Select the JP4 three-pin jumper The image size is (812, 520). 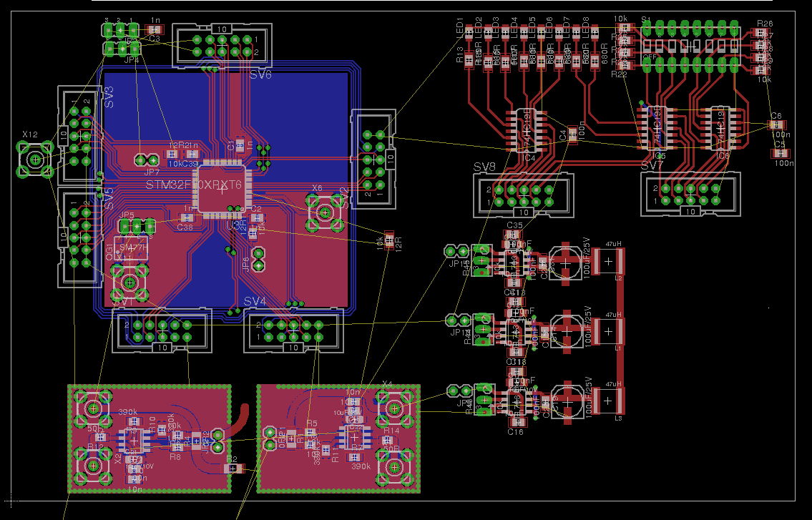(122, 50)
